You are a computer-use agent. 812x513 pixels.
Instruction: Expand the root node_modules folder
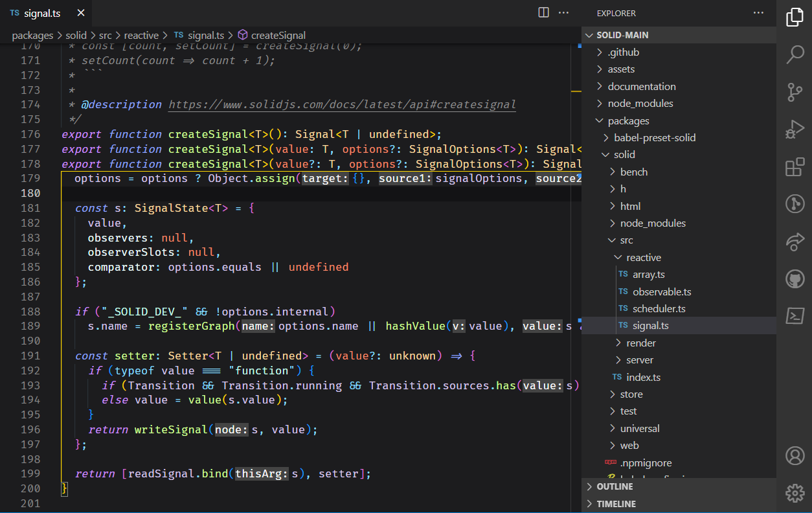click(x=679, y=103)
